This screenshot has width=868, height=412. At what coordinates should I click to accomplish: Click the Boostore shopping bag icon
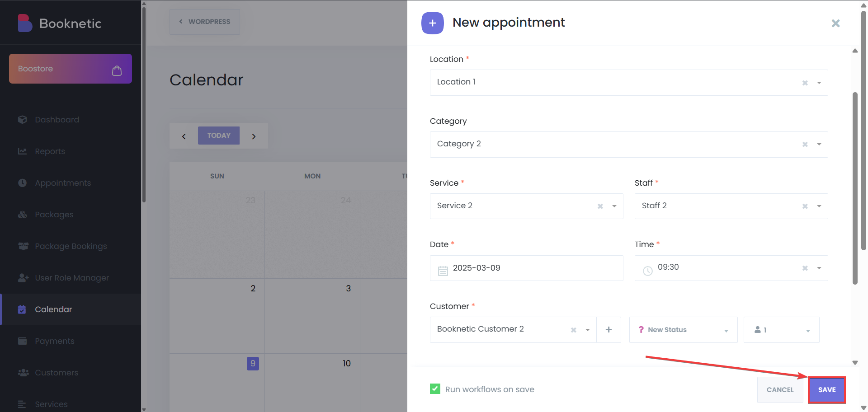click(x=117, y=70)
